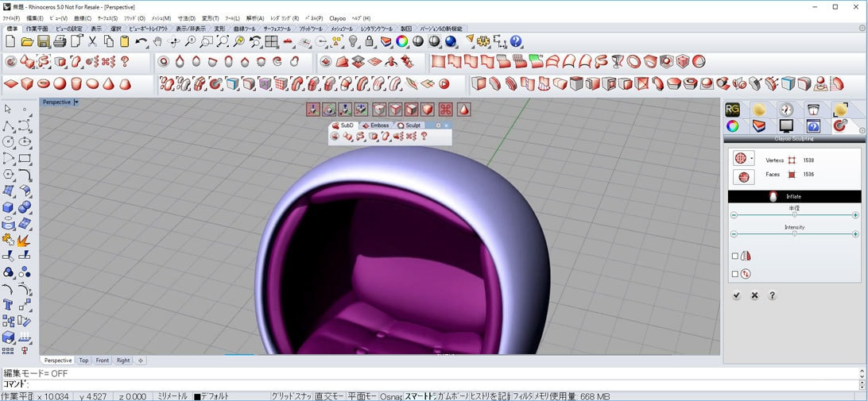
Task: Cancel sculpting with the X button
Action: (754, 295)
